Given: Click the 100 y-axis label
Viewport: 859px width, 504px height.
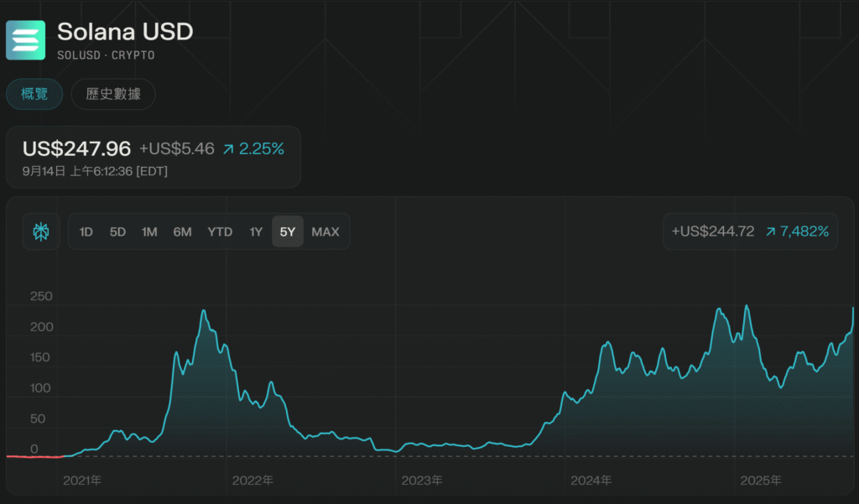Looking at the screenshot, I should tap(41, 388).
